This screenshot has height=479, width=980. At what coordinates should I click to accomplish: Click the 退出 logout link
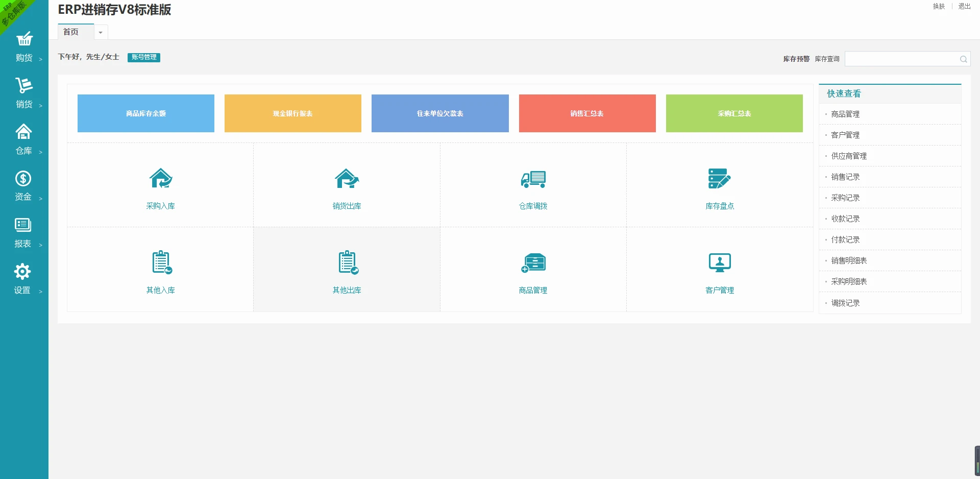[964, 6]
